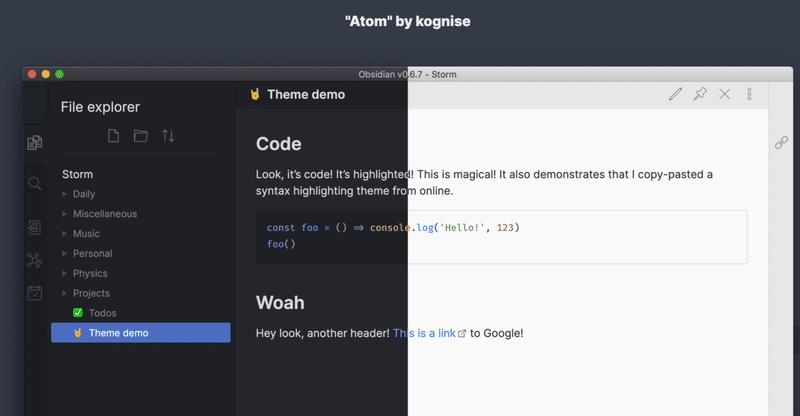Click 'foo()' line in code block

281,244
